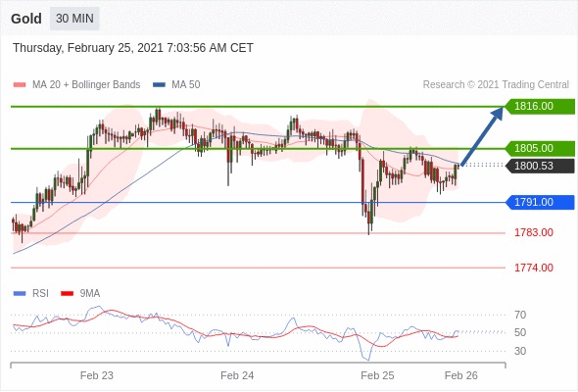This screenshot has width=578, height=392.
Task: Click the 30 MIN timeframe button
Action: click(74, 19)
